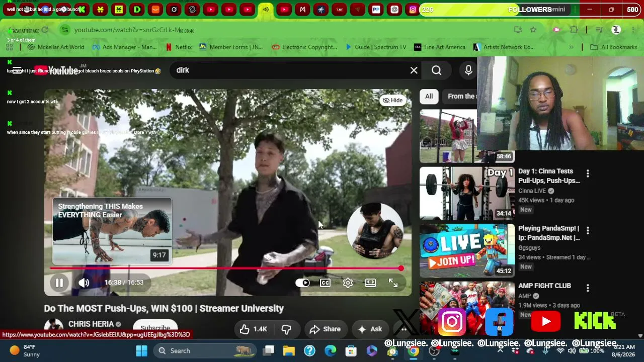This screenshot has width=644, height=362.
Task: Select the 'All' filter chip
Action: (x=429, y=97)
